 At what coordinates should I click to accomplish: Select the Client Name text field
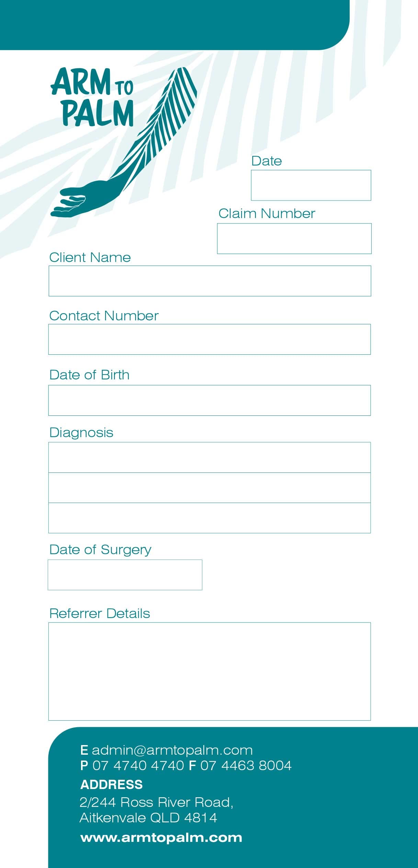point(210,281)
